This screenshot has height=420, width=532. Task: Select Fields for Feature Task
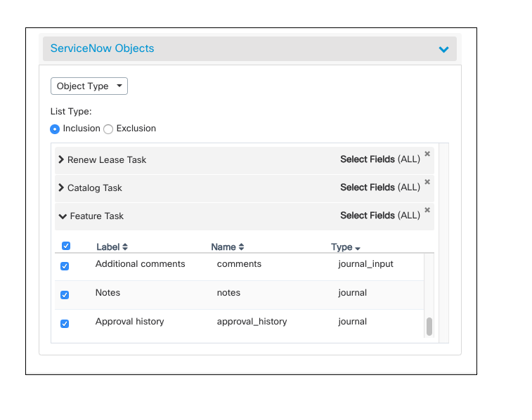(x=380, y=215)
